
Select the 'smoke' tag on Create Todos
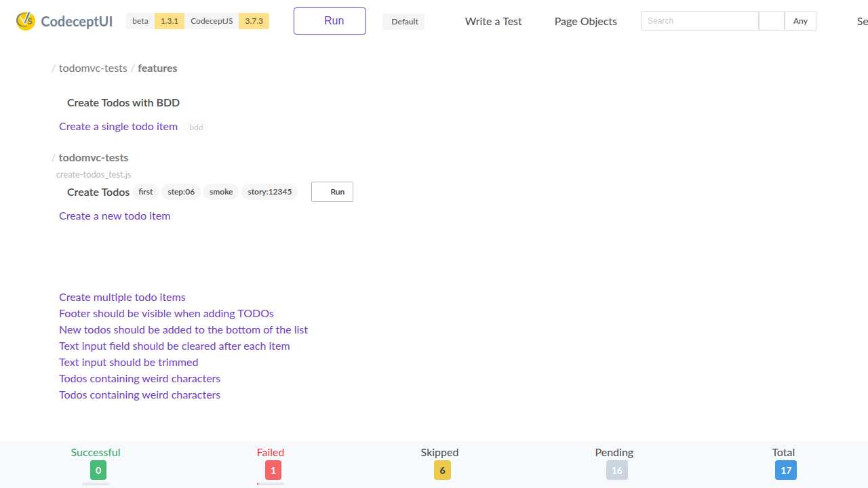220,192
